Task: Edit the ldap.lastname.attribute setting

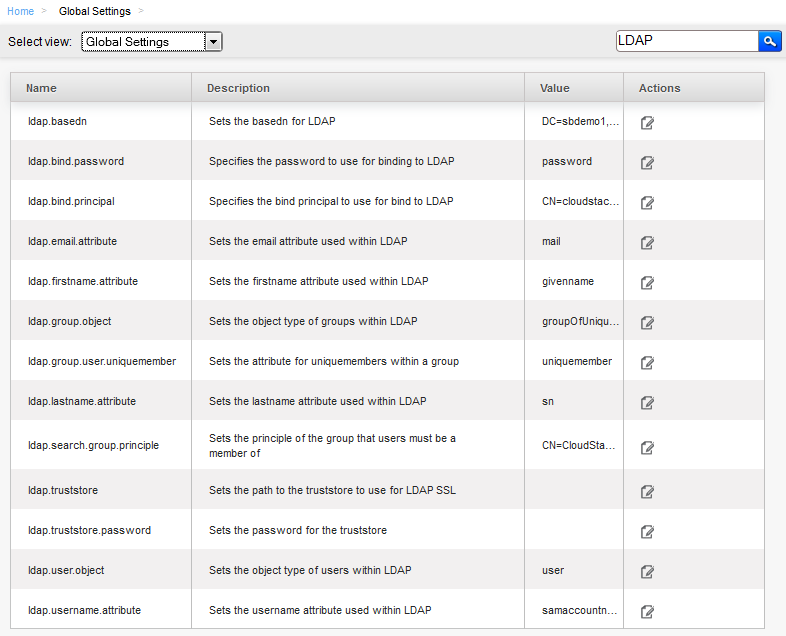Action: coord(647,402)
